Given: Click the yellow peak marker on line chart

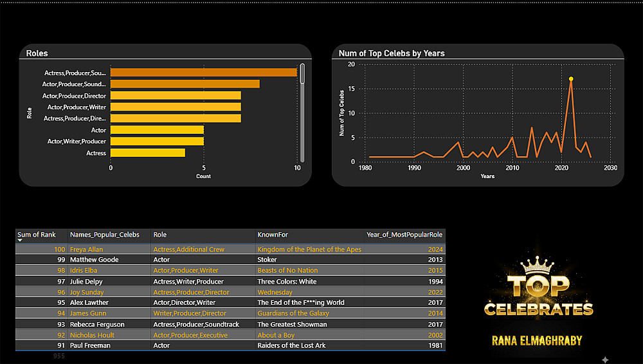Looking at the screenshot, I should (x=571, y=79).
